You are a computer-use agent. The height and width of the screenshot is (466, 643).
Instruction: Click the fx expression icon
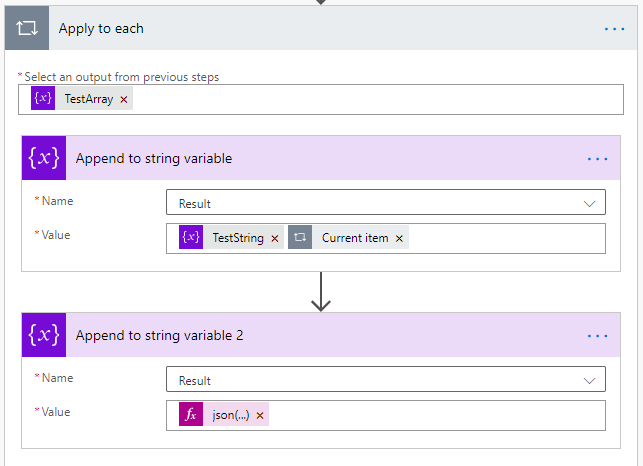pos(191,414)
